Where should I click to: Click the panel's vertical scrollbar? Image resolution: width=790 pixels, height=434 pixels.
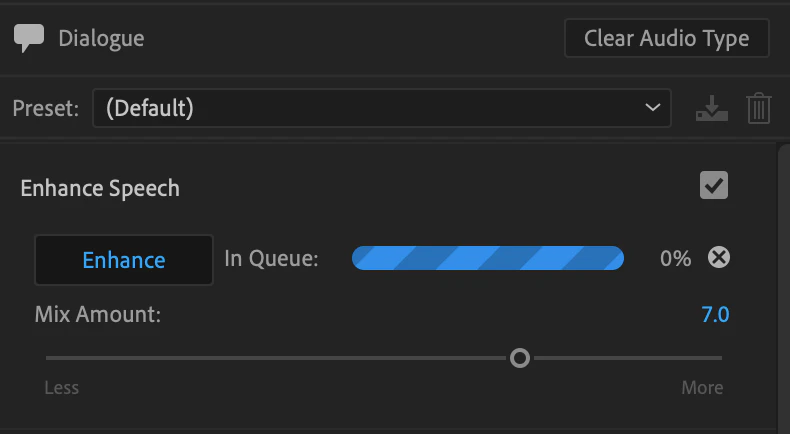click(784, 287)
